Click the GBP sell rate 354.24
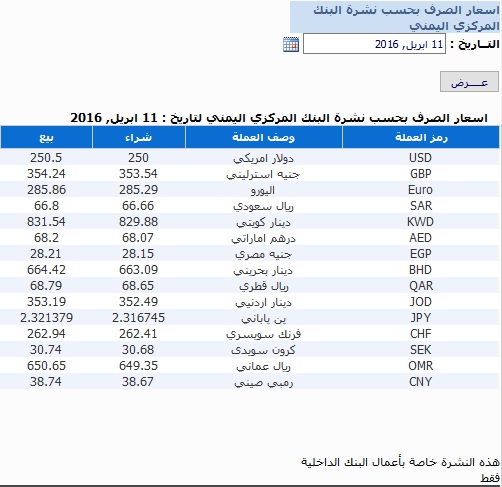Screen dimensions: 502x487 pyautogui.click(x=46, y=174)
